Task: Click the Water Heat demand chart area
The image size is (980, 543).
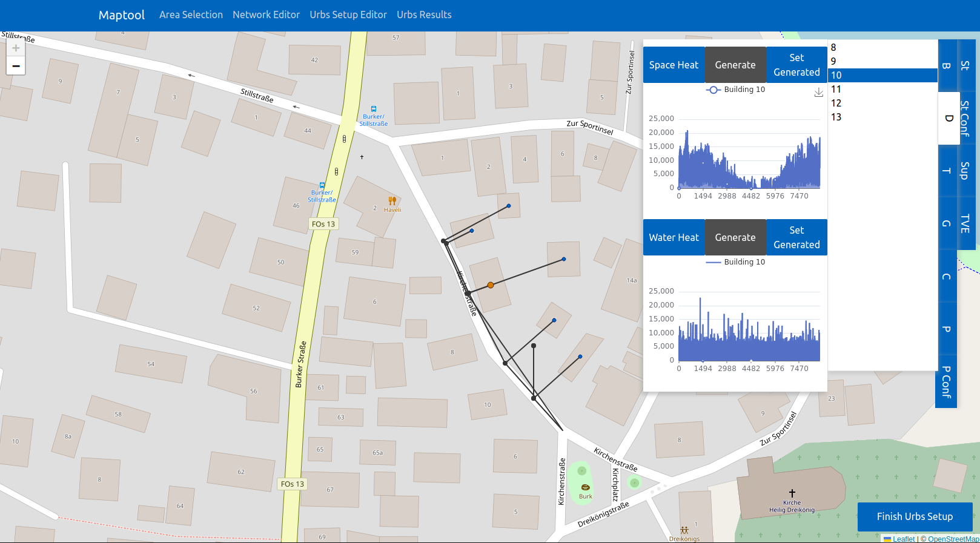Action: point(749,326)
